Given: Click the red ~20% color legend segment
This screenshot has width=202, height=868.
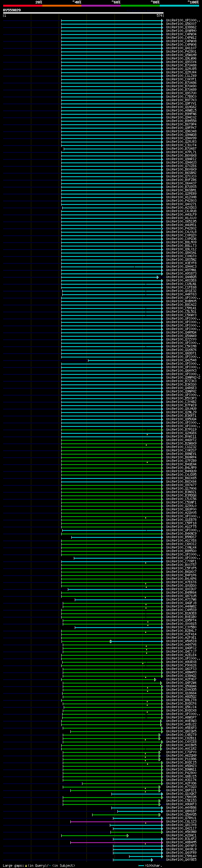Looking at the screenshot, I should (23, 6).
